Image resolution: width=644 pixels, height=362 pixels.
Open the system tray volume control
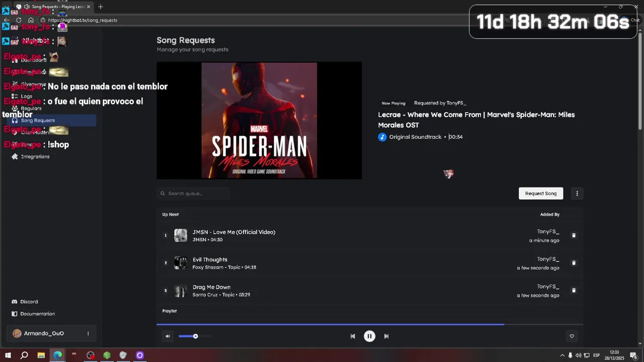click(578, 355)
